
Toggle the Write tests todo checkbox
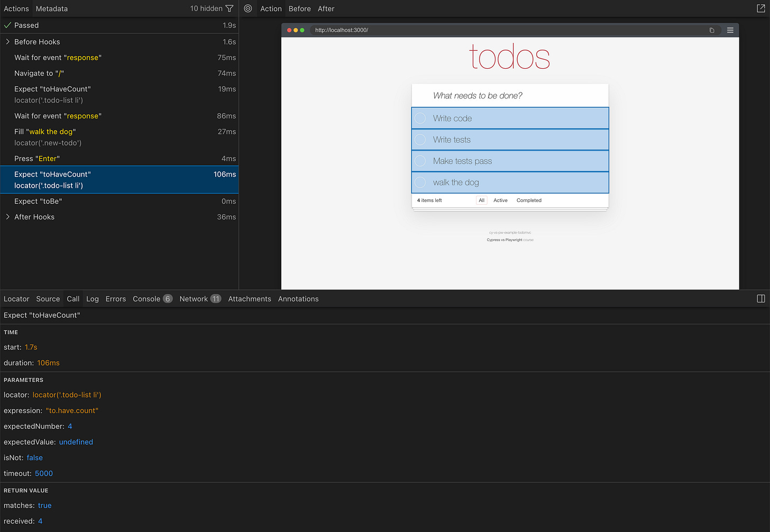pos(420,140)
